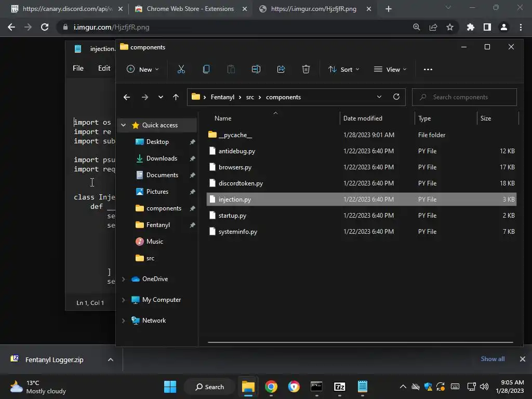Open the New dropdown in Explorer
The width and height of the screenshot is (532, 399).
(x=142, y=69)
